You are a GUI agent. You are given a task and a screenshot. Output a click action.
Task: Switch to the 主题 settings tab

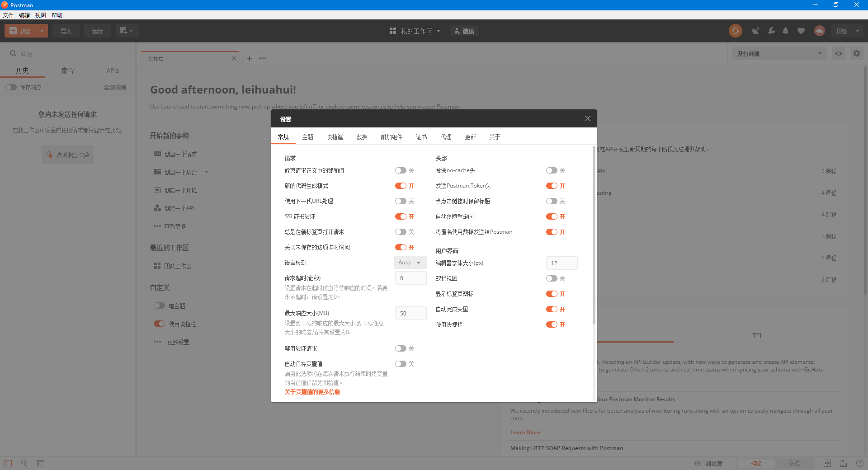(x=308, y=137)
